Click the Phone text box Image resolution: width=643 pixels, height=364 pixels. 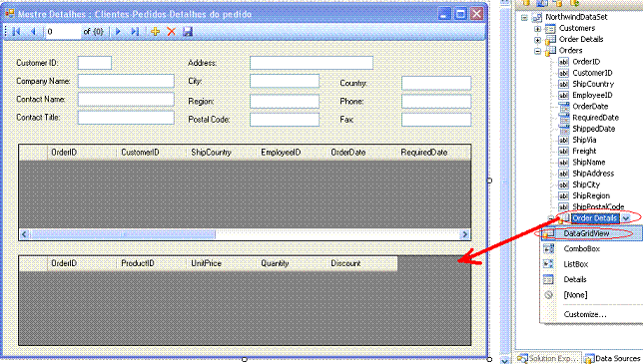tap(436, 102)
